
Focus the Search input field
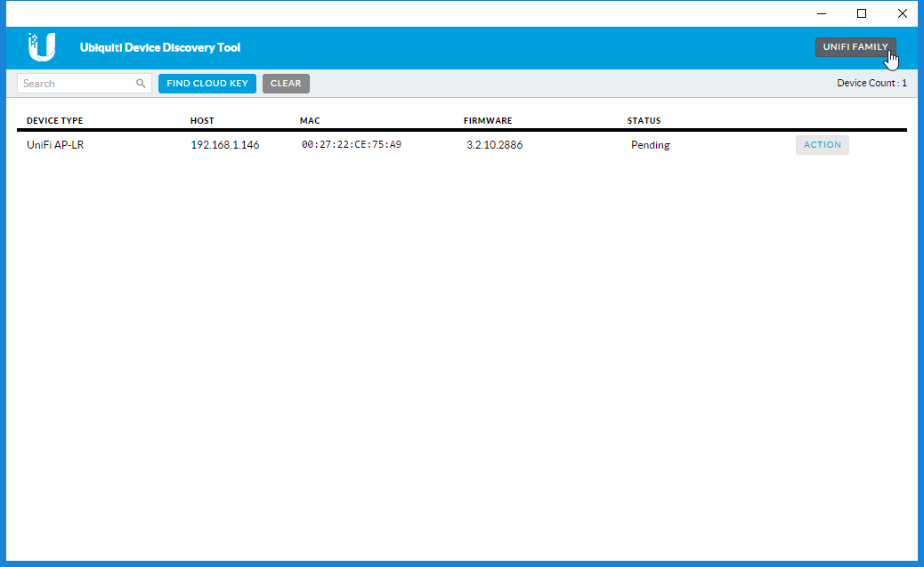click(x=77, y=84)
